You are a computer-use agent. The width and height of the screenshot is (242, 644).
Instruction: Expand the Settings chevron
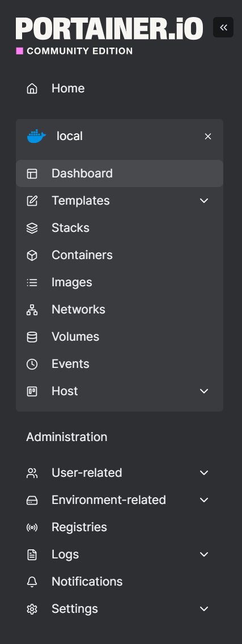[204, 609]
